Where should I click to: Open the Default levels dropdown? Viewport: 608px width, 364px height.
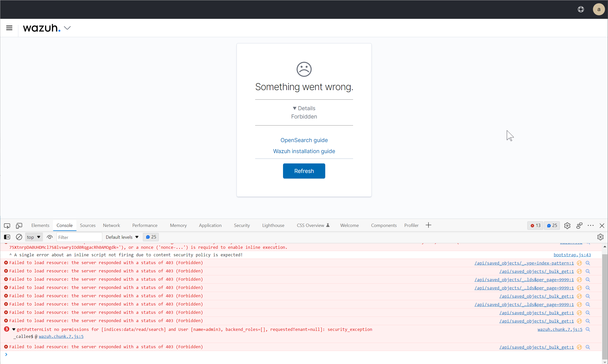pyautogui.click(x=122, y=237)
